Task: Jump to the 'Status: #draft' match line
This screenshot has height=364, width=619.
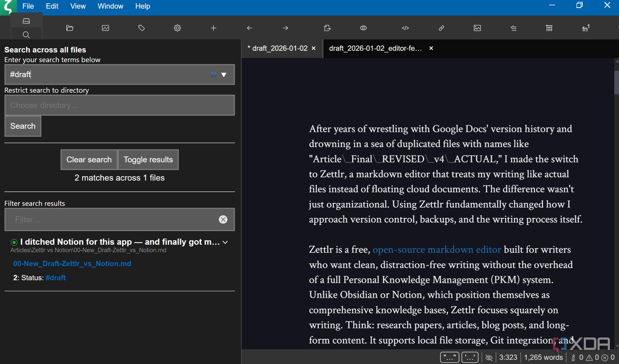Action: (39, 278)
